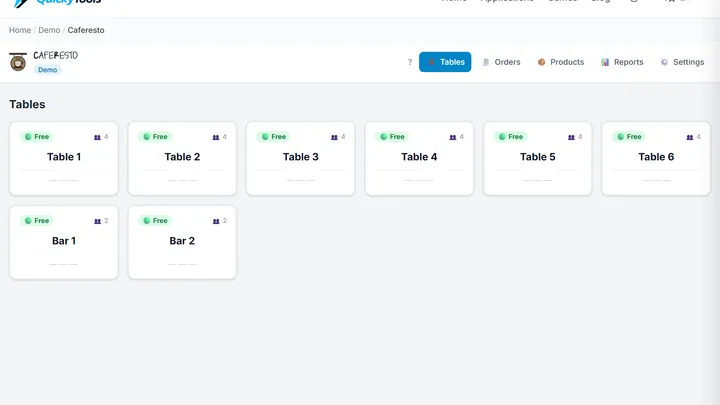Image resolution: width=720 pixels, height=405 pixels.
Task: Click the seats people icon on Bar 1
Action: [97, 221]
